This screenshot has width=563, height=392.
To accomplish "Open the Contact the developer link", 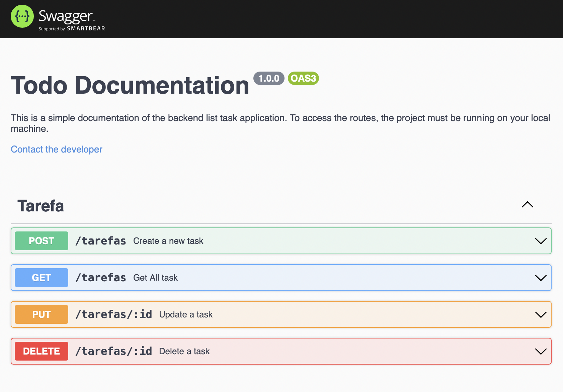I will click(56, 149).
